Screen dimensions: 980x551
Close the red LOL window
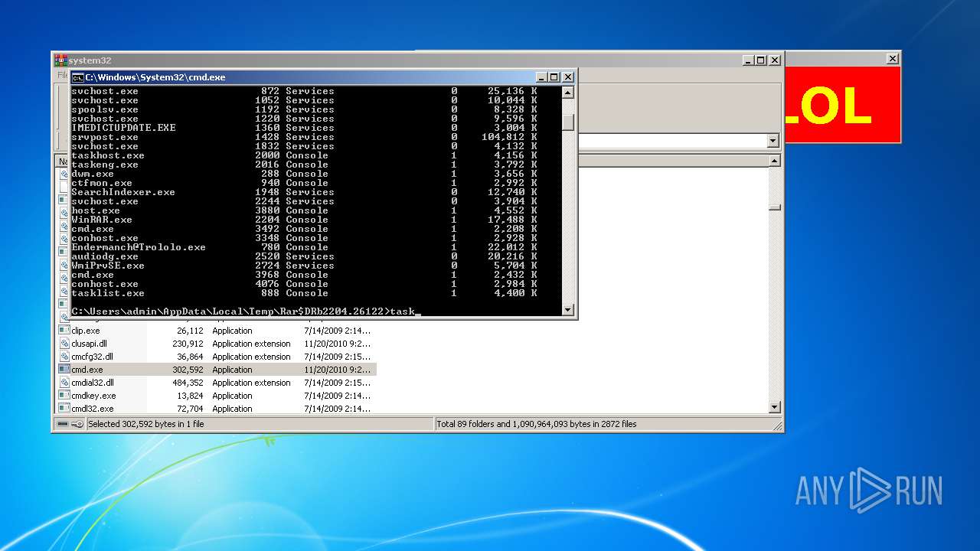[893, 59]
